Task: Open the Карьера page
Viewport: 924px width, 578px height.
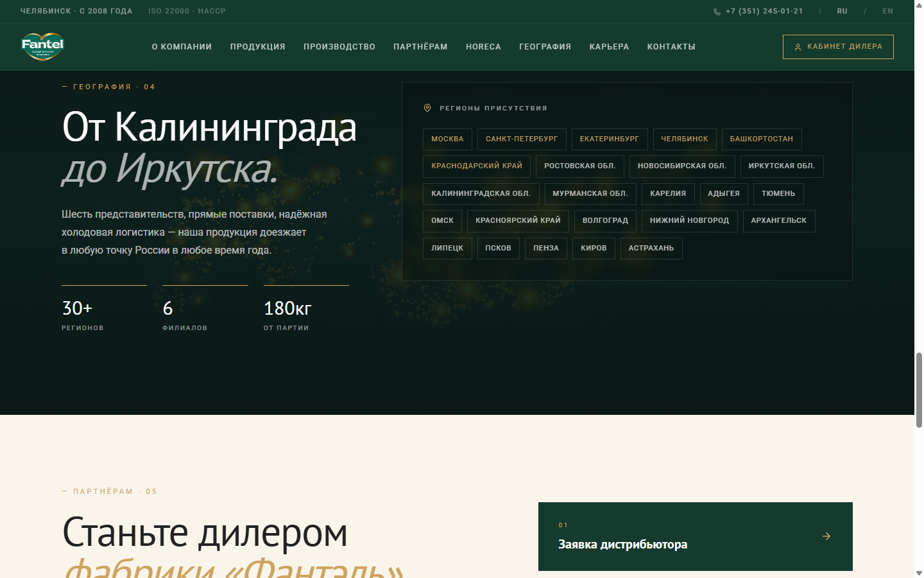Action: pos(609,47)
